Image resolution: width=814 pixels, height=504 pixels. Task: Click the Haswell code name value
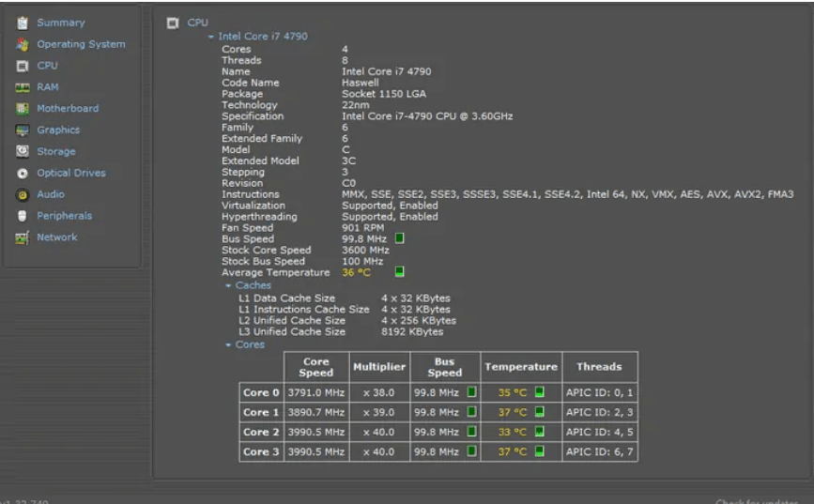click(x=361, y=83)
